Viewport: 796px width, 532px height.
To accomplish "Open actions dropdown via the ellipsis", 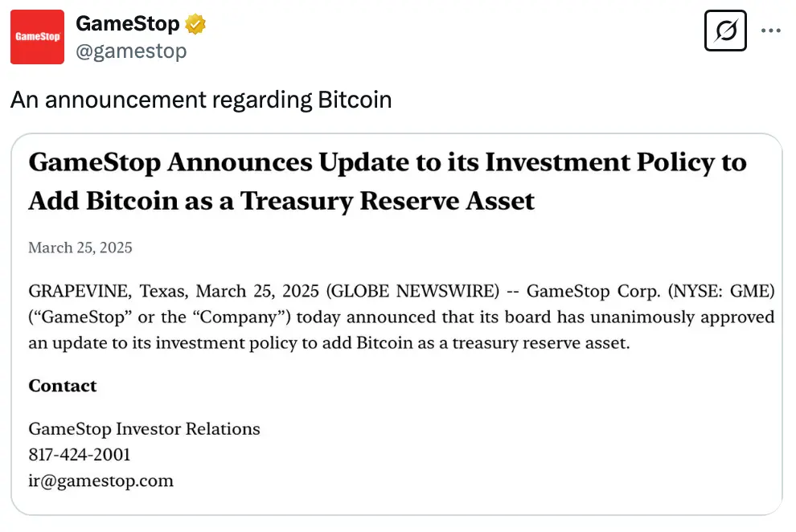I will click(770, 31).
